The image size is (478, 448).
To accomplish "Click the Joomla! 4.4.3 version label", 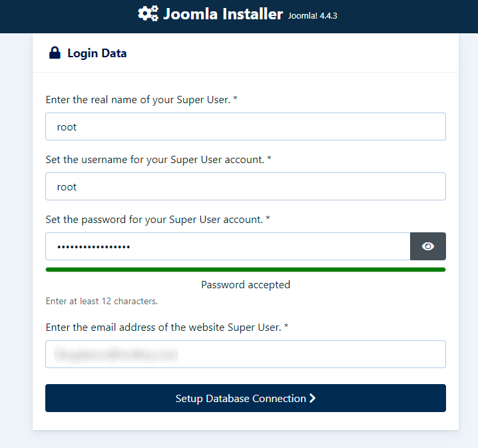I will (x=312, y=15).
